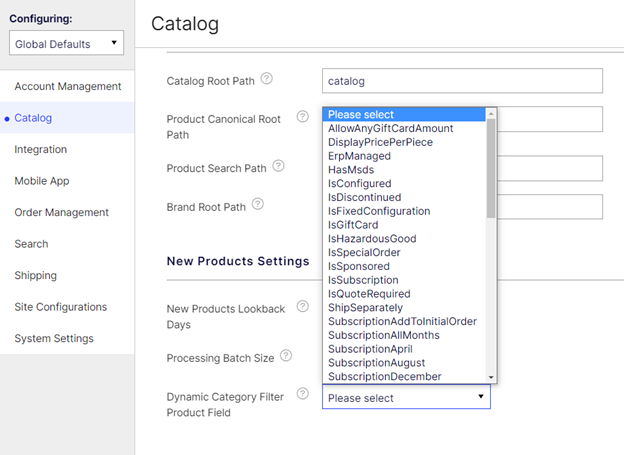
Task: Open the Global Defaults configuring dropdown
Action: (x=66, y=43)
